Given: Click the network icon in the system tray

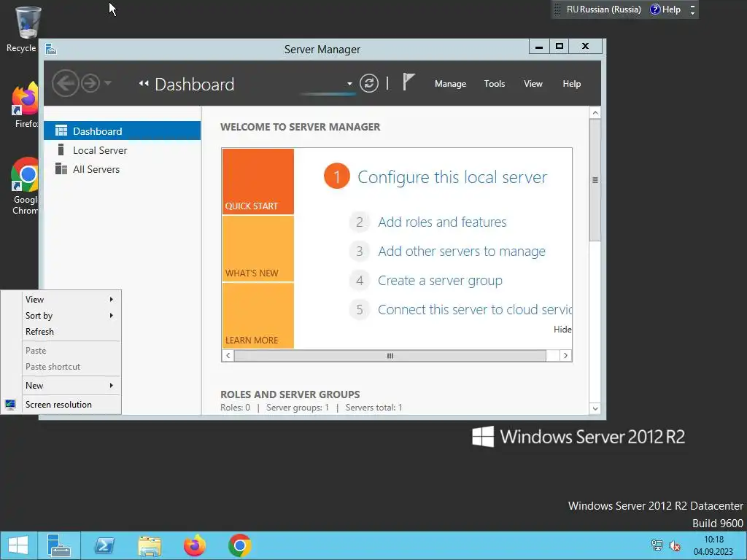Looking at the screenshot, I should coord(657,545).
